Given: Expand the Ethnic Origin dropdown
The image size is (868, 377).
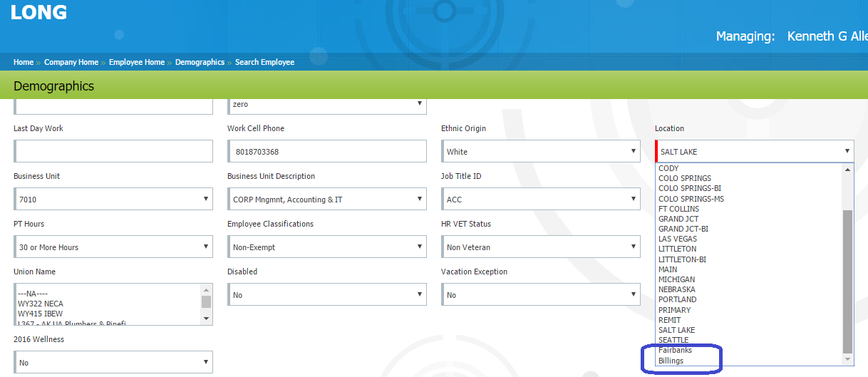Looking at the screenshot, I should click(540, 151).
